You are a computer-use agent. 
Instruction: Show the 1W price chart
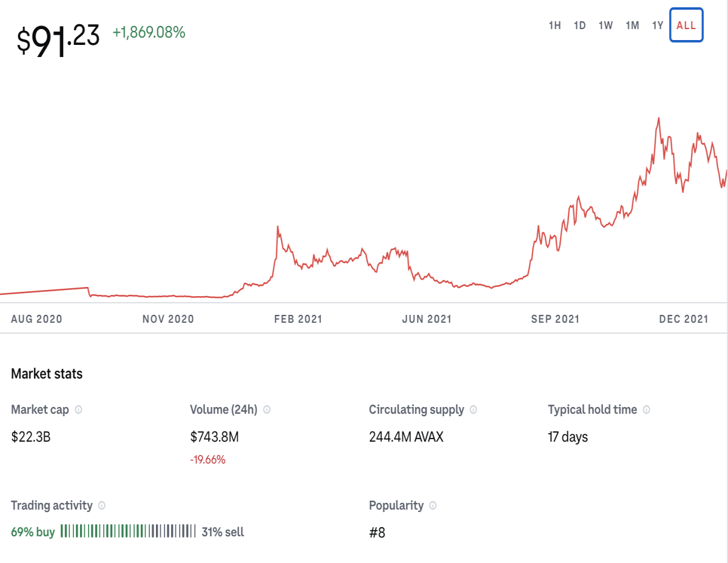point(605,25)
